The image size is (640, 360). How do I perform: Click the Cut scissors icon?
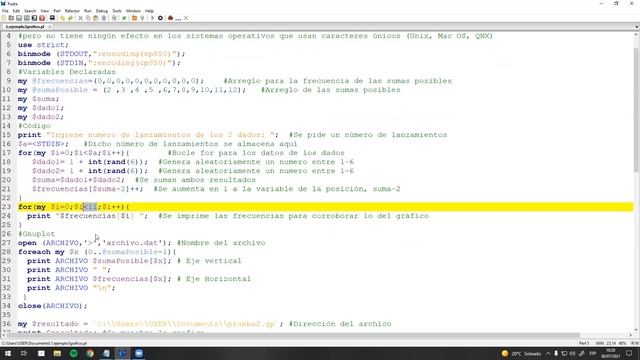click(80, 18)
